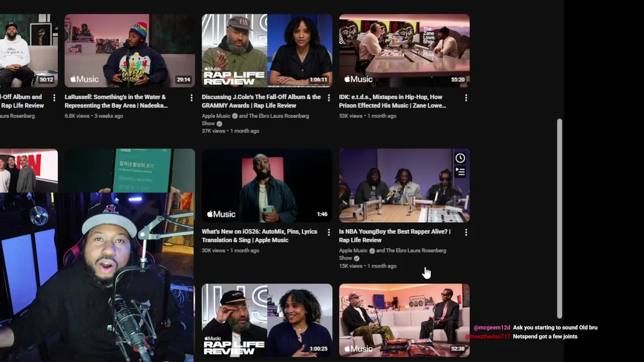This screenshot has width=644, height=362.
Task: Click verified badge next to Apple Music under NBA YoungBoy video
Action: tap(372, 251)
